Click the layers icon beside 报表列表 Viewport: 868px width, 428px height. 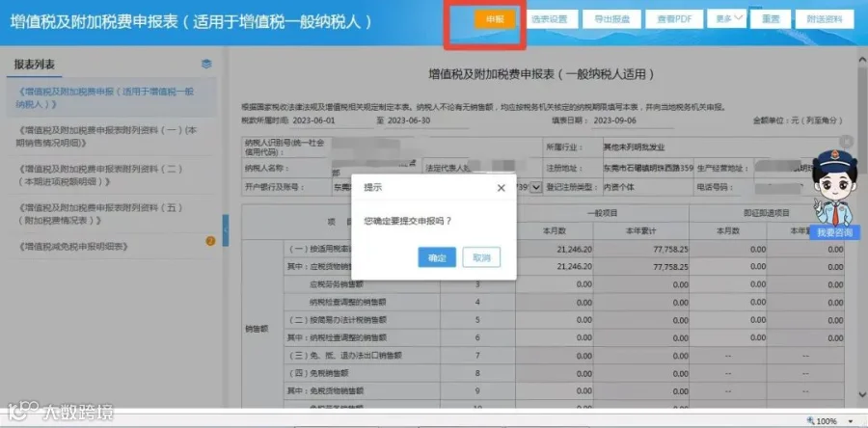pos(206,65)
